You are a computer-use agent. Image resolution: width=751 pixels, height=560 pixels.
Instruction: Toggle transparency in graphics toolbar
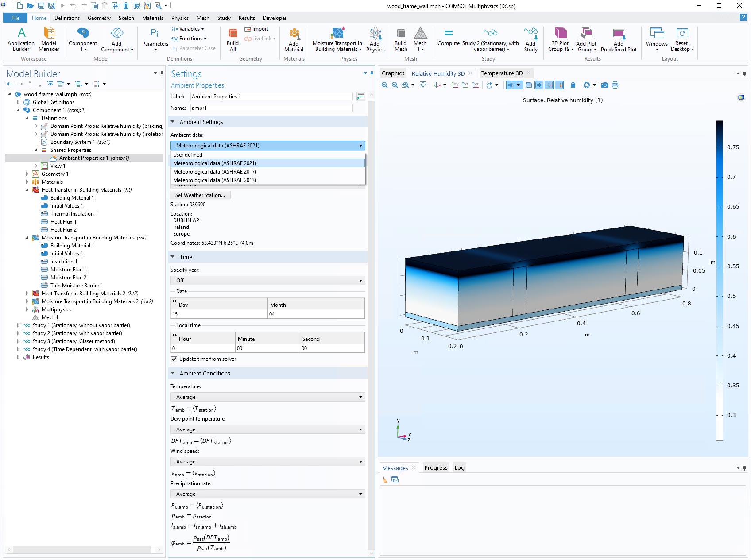point(529,85)
